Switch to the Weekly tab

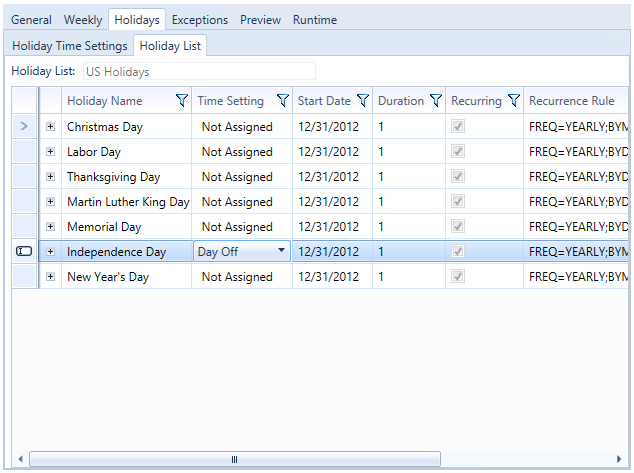coord(82,20)
